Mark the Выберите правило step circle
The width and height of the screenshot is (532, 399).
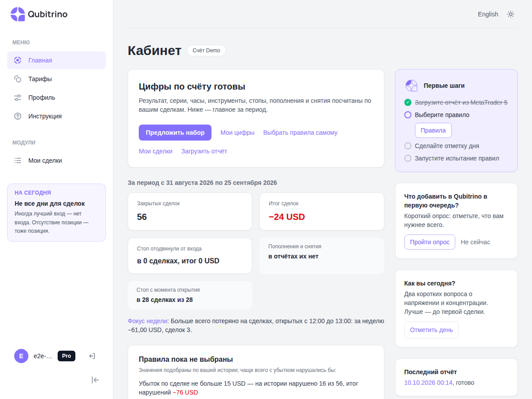pyautogui.click(x=408, y=115)
